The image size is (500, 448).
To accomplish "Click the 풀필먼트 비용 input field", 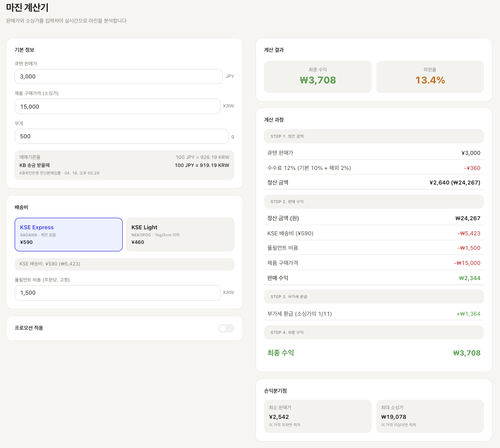I will [x=117, y=293].
